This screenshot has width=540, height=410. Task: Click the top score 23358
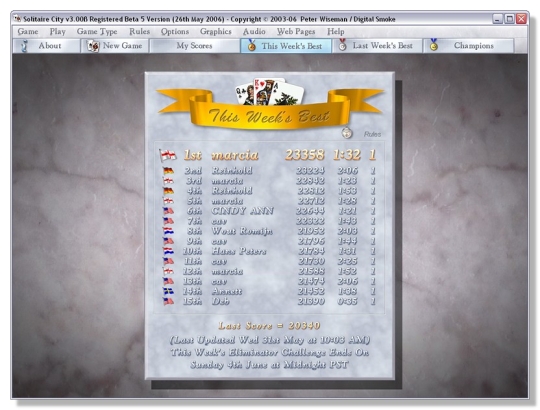click(304, 155)
